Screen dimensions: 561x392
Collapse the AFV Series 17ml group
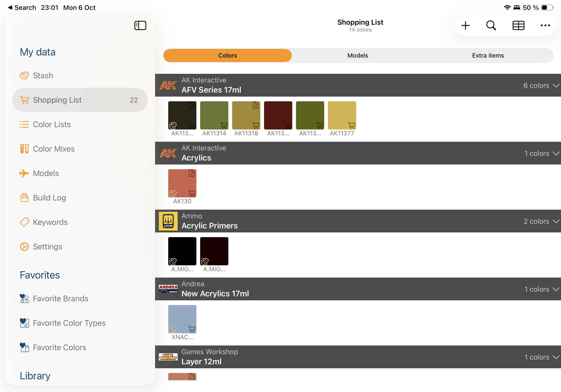point(556,86)
